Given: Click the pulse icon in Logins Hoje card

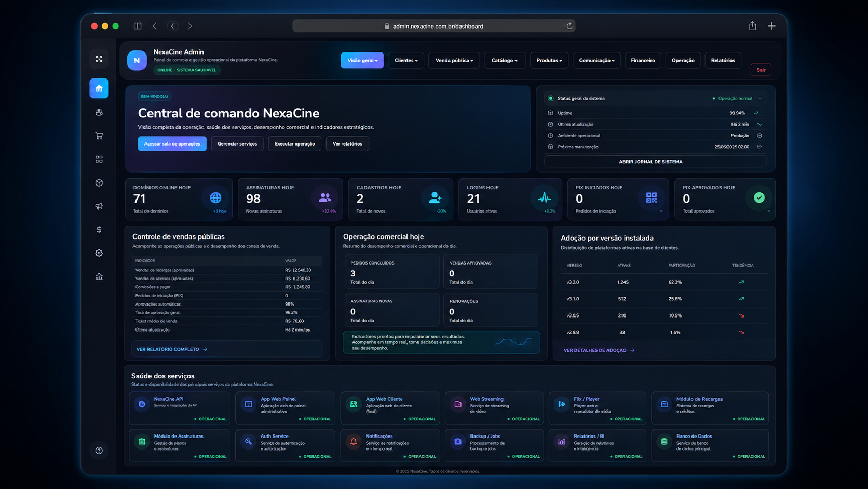Looking at the screenshot, I should [544, 197].
